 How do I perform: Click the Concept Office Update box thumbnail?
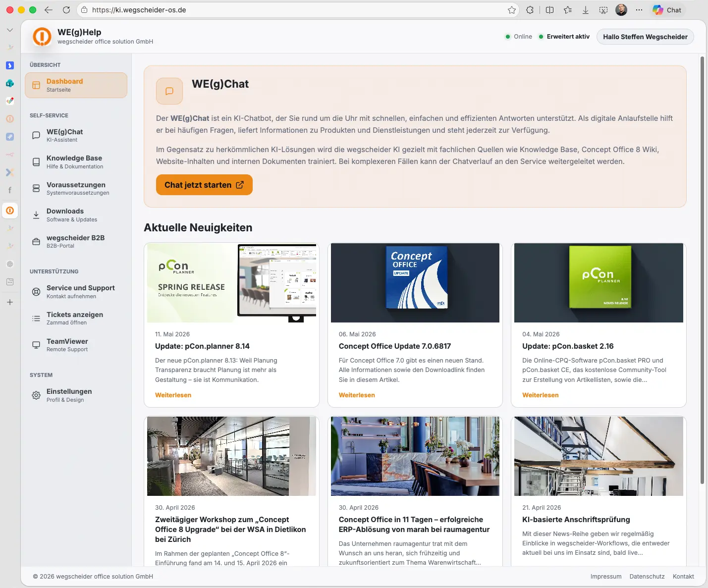click(x=415, y=283)
